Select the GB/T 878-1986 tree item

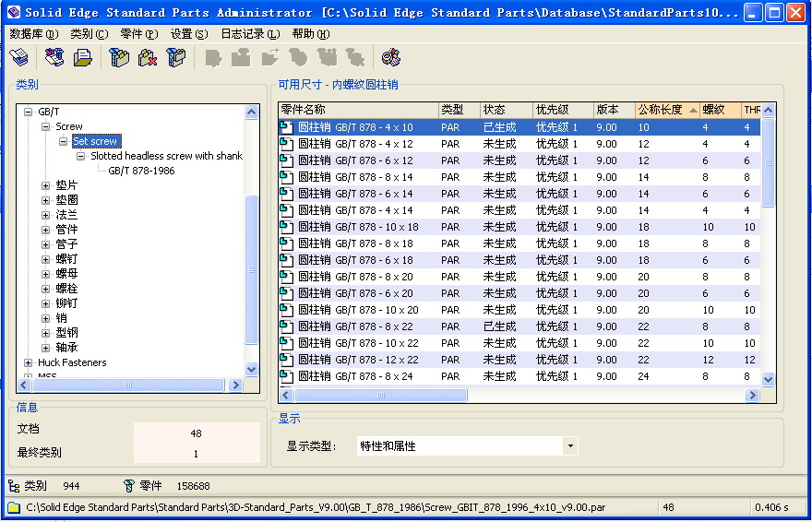tap(141, 171)
